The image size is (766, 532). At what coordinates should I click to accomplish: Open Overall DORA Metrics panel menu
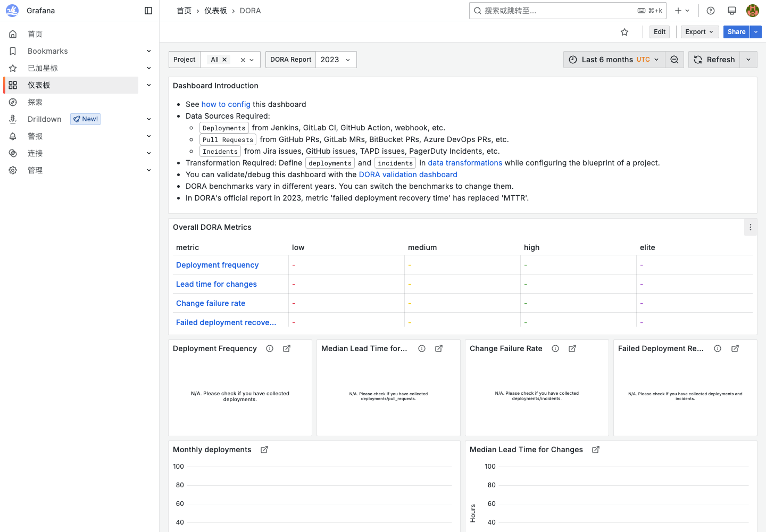[751, 227]
